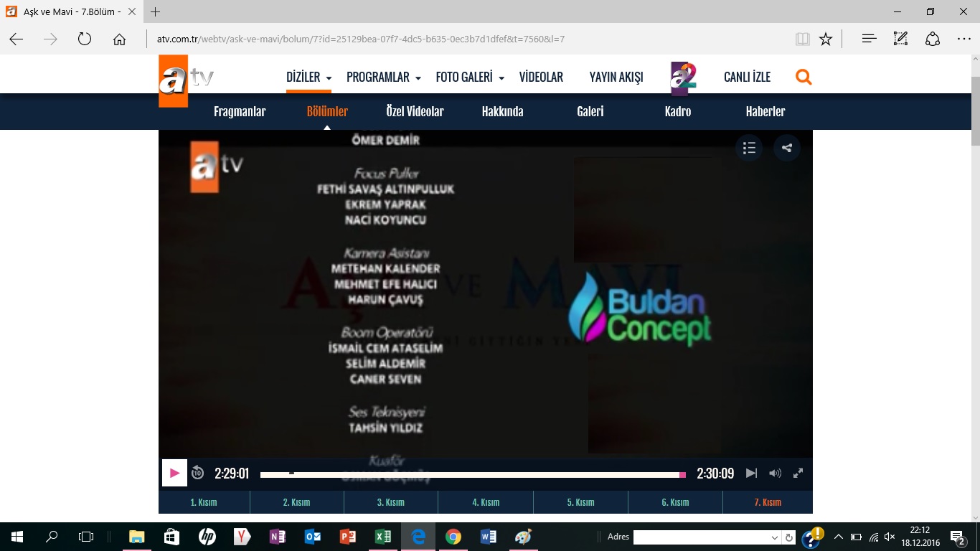Open the Galeri tab

pyautogui.click(x=590, y=111)
